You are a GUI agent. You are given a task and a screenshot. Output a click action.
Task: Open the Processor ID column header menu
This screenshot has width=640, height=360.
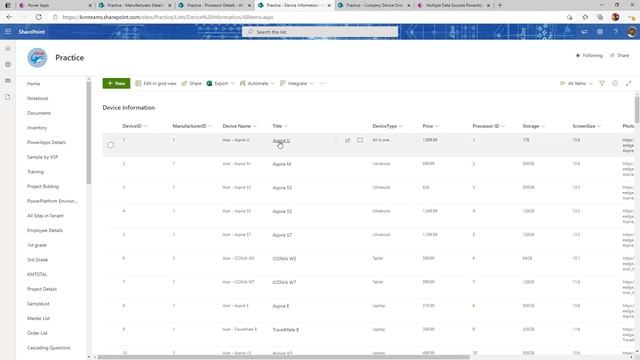pyautogui.click(x=489, y=126)
